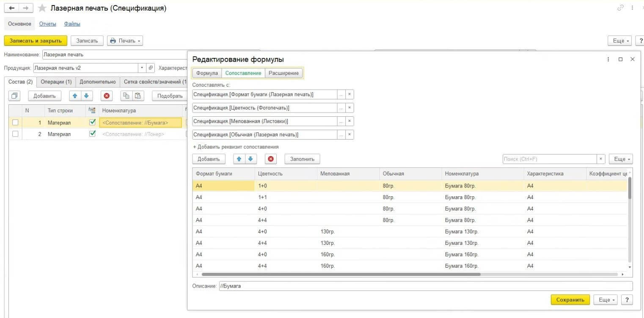Click Подобрать in the Состав toolbar
Image resolution: width=644 pixels, height=318 pixels.
(170, 96)
